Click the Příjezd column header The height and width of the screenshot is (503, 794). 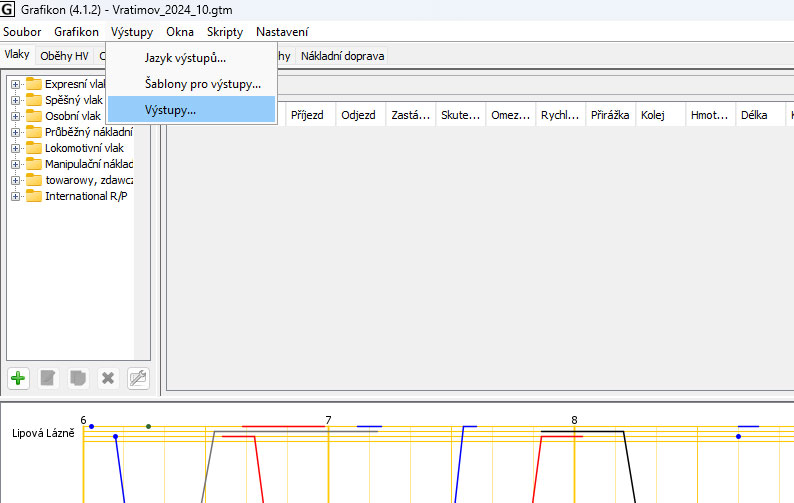click(307, 115)
